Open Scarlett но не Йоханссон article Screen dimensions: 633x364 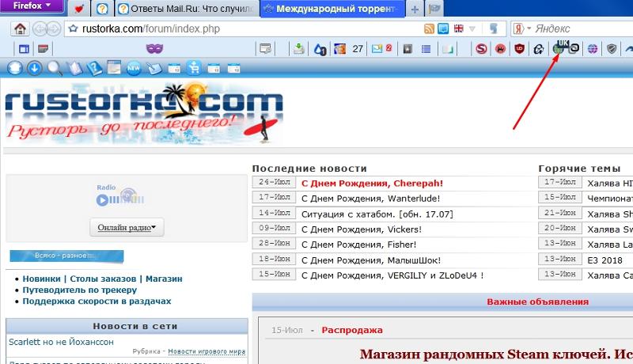(x=62, y=342)
